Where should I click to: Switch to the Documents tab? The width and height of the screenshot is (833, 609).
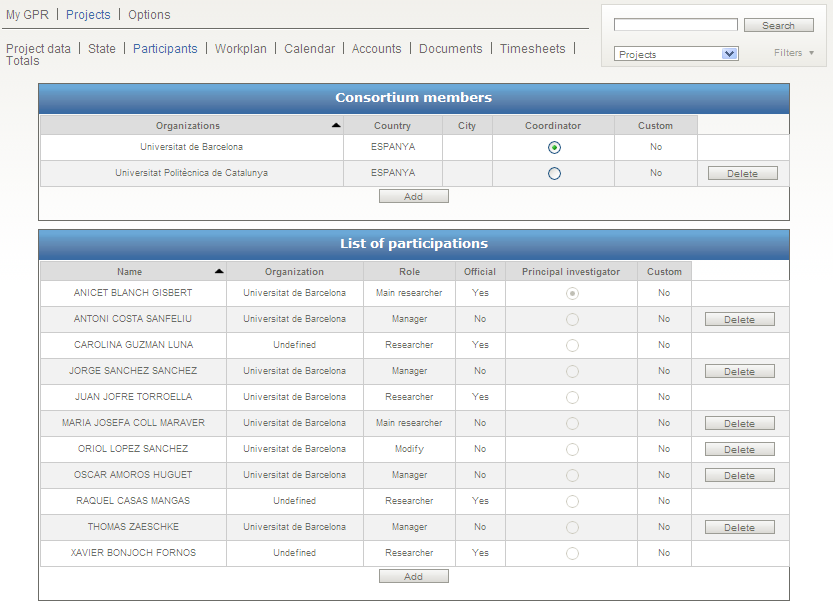click(x=450, y=49)
